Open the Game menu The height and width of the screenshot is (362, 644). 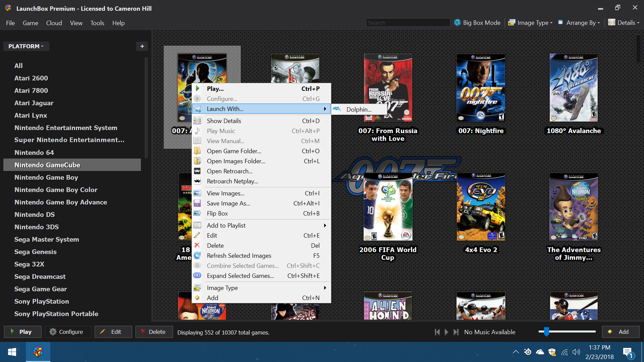tap(31, 23)
